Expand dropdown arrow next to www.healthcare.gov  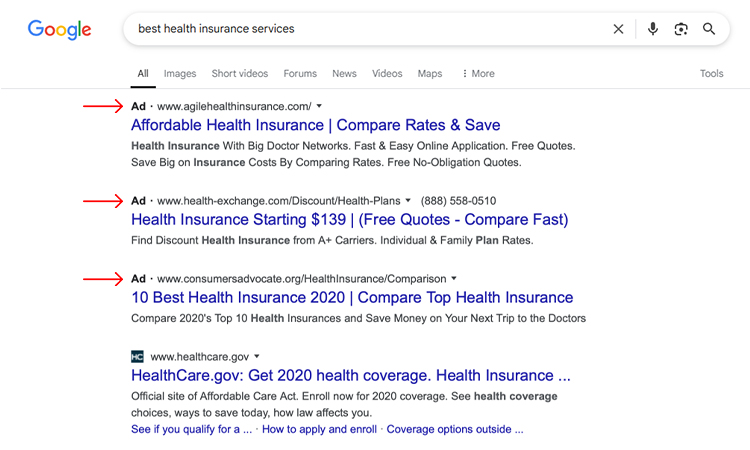[257, 356]
